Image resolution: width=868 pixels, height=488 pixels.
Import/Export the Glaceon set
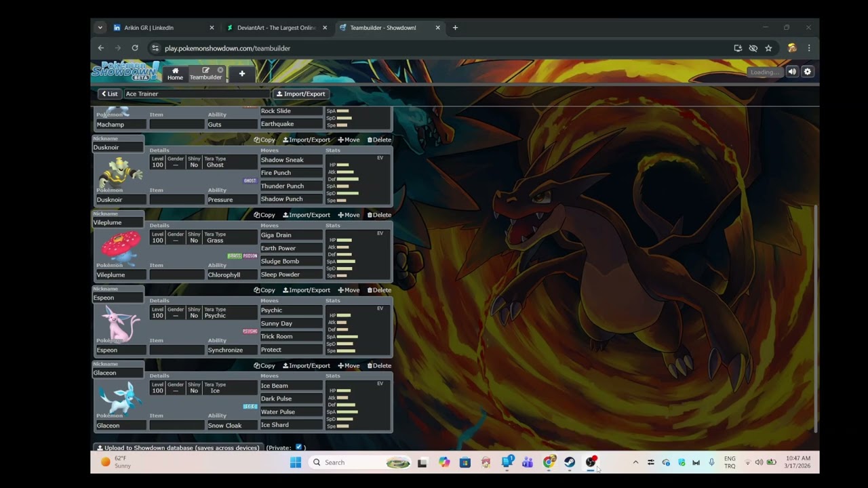[x=306, y=365]
